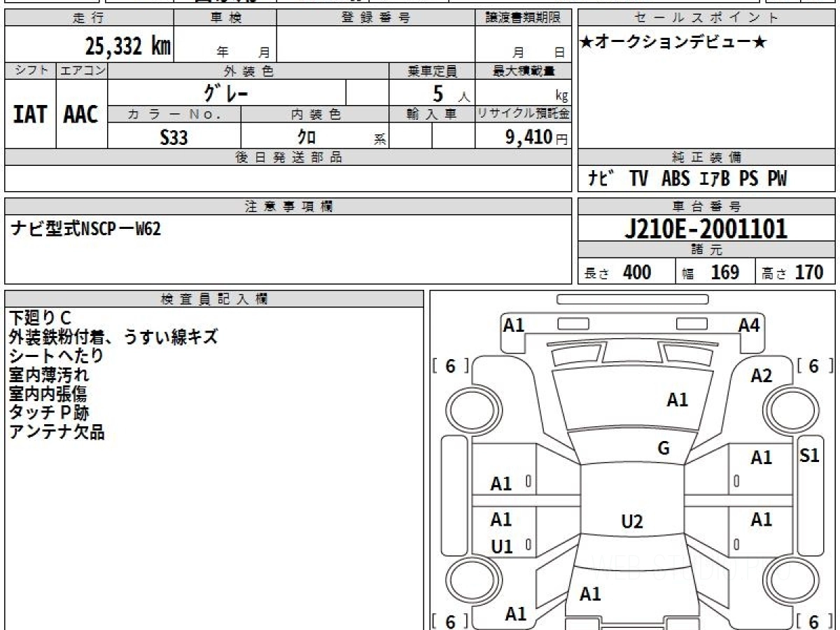Screen dimensions: 840x630
Task: Click the 25,332 km mileage value
Action: [x=128, y=46]
